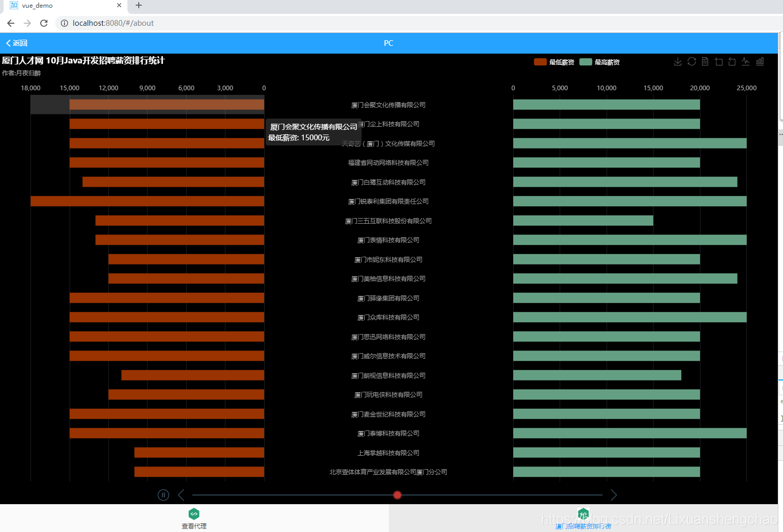Open a new browser tab
Screen dimensions: 783x532
coord(139,6)
